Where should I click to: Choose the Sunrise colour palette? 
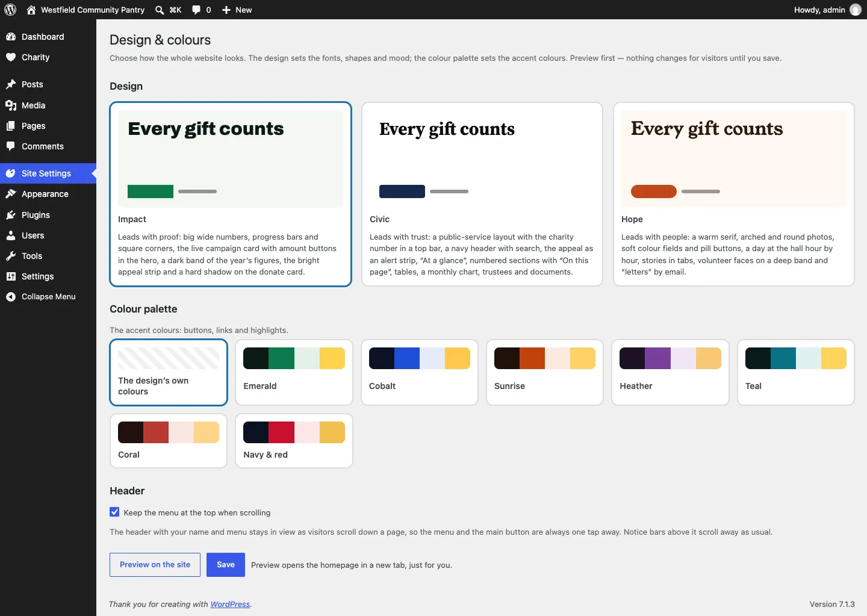tap(545, 372)
